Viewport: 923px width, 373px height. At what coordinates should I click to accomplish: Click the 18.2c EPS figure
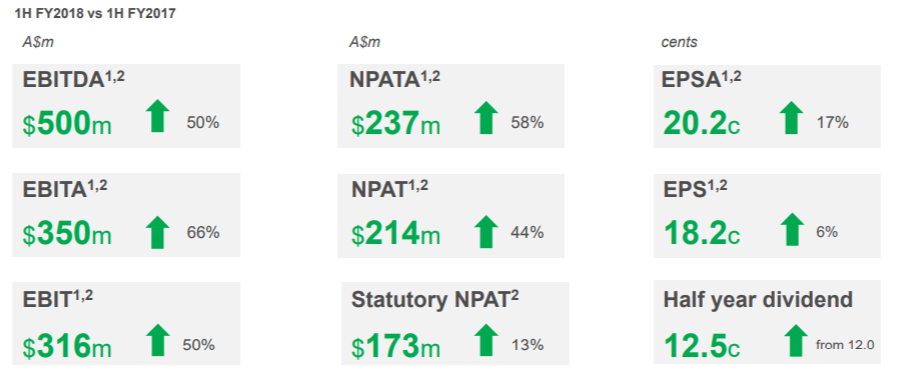pos(702,233)
